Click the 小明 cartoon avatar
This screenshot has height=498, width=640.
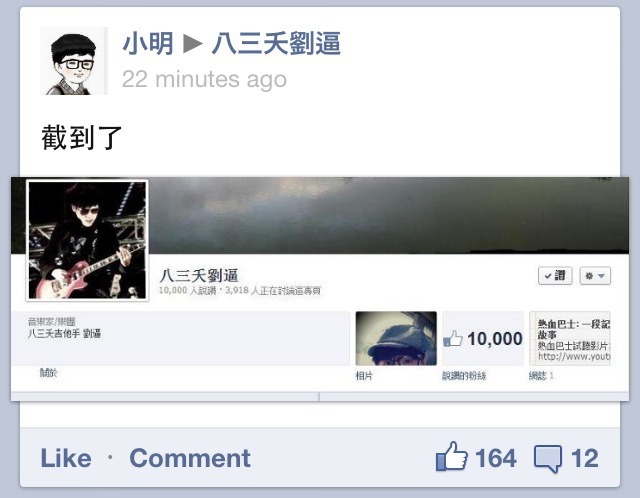coord(74,61)
